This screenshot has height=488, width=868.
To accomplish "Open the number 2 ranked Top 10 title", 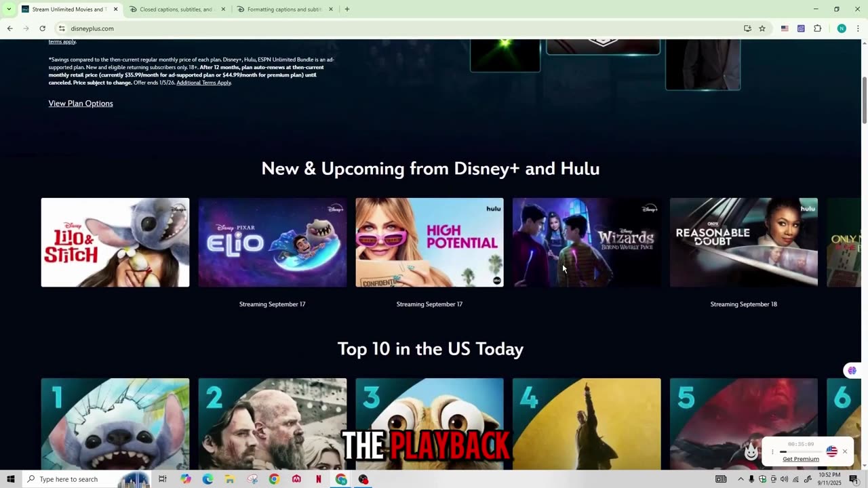I will point(273,424).
